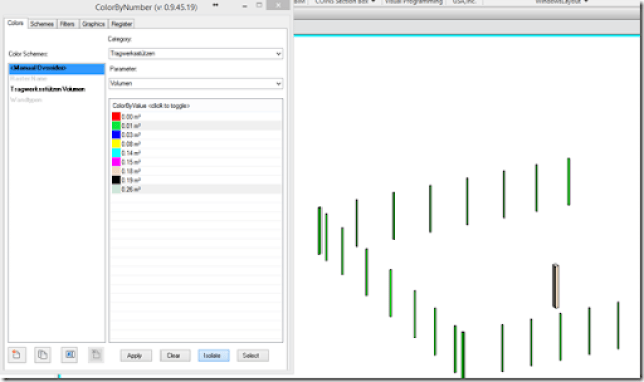644x382 pixels.
Task: Click the pale green swatch for 0.26 m³
Action: (116, 189)
